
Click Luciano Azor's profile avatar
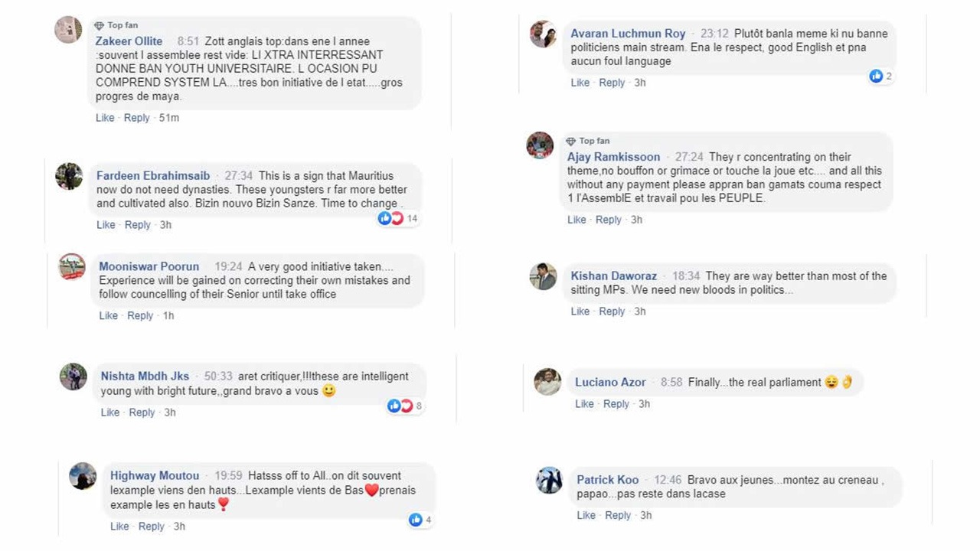pos(547,381)
